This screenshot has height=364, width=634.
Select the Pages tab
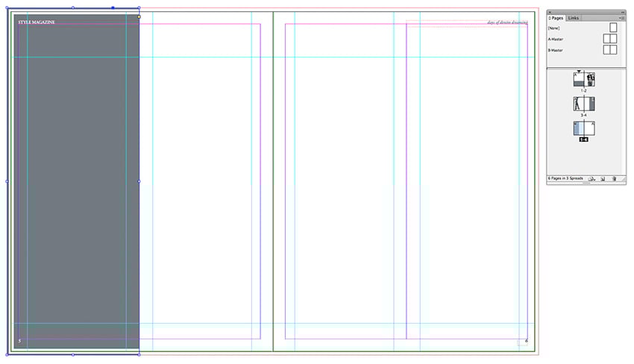coord(556,18)
